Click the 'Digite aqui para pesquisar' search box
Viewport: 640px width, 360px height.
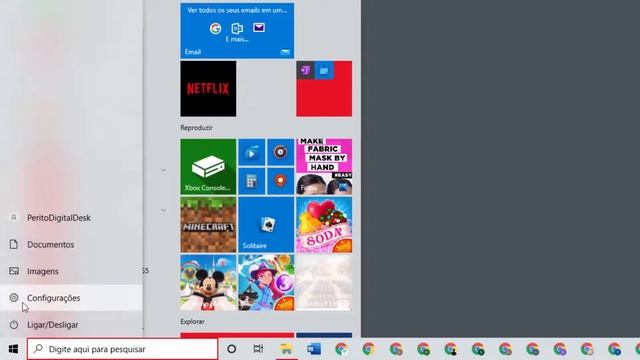click(122, 349)
